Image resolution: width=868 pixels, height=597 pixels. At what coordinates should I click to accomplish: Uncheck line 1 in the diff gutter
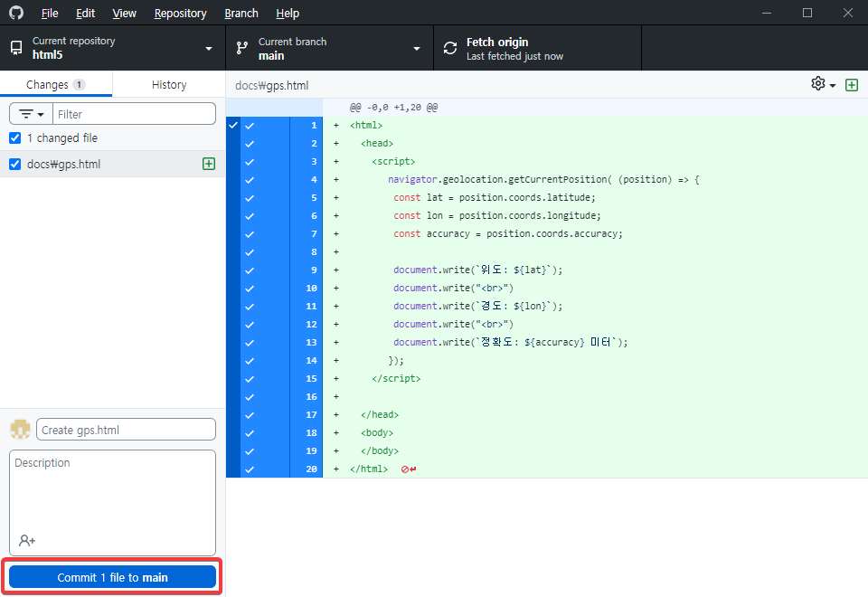tap(250, 125)
